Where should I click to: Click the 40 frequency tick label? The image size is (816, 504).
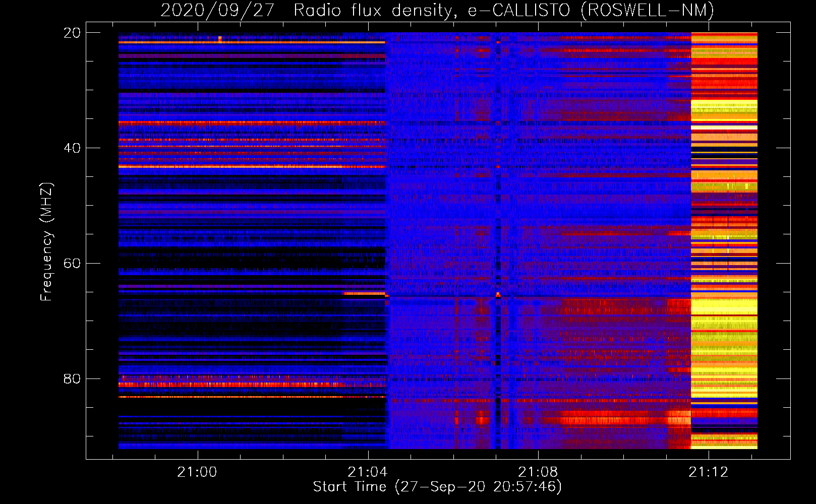[72, 148]
